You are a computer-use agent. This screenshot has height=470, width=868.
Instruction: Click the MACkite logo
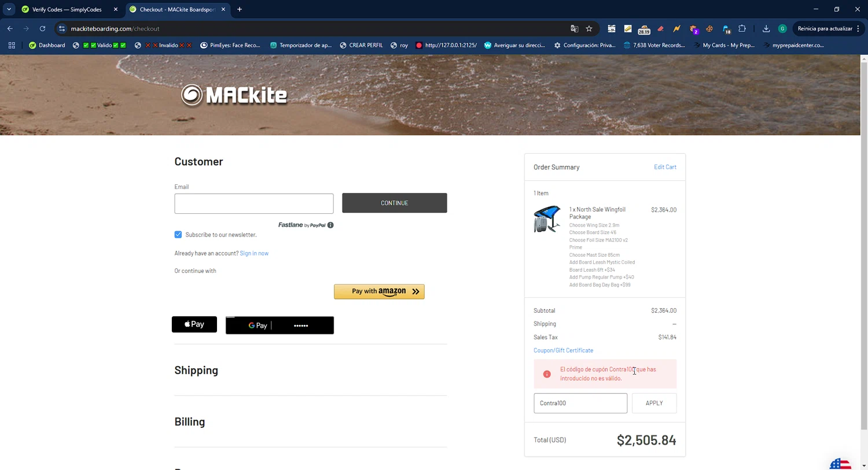click(x=234, y=95)
